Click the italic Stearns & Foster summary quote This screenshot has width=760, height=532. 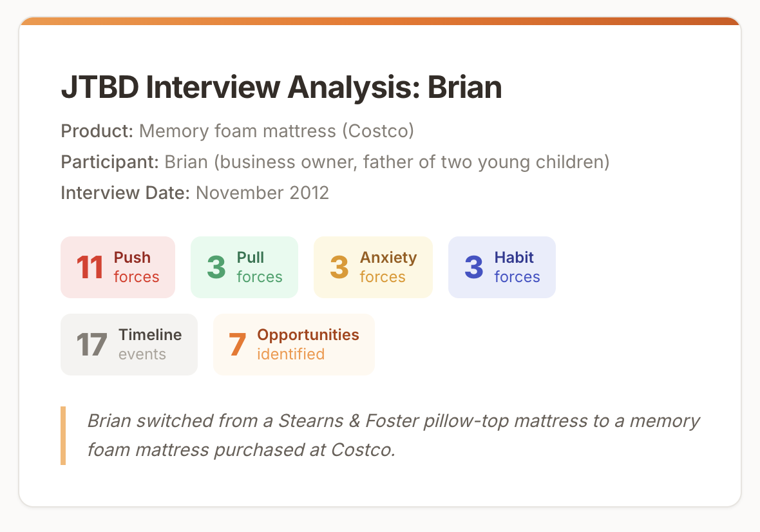click(393, 435)
